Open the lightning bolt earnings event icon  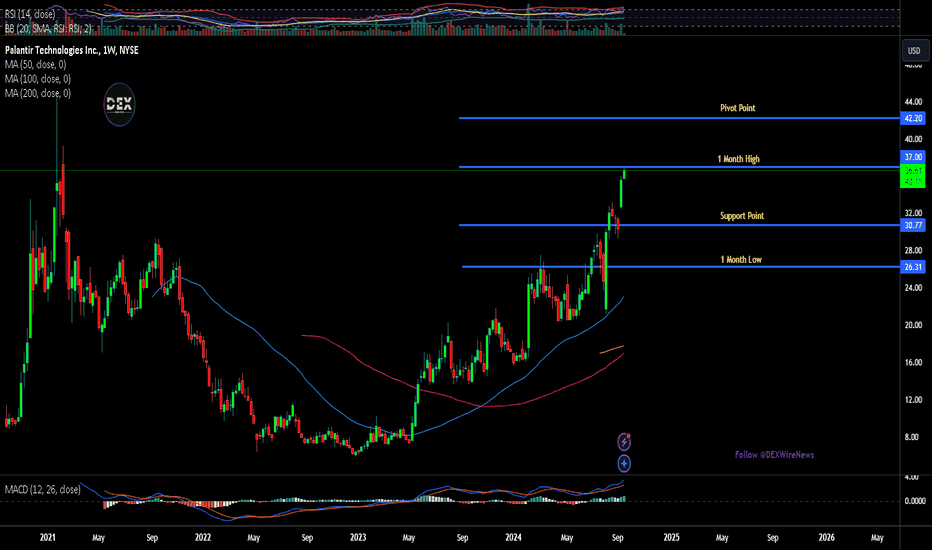point(624,442)
